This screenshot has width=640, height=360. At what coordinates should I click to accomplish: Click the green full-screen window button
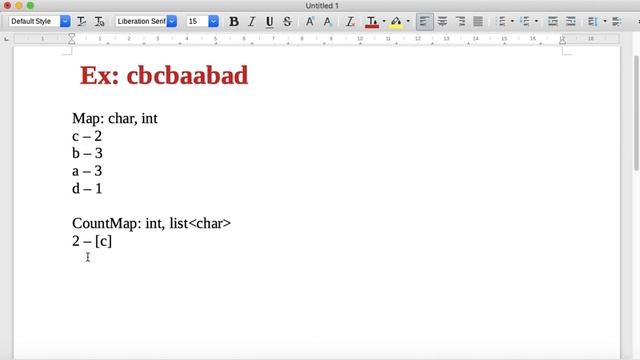coord(30,6)
